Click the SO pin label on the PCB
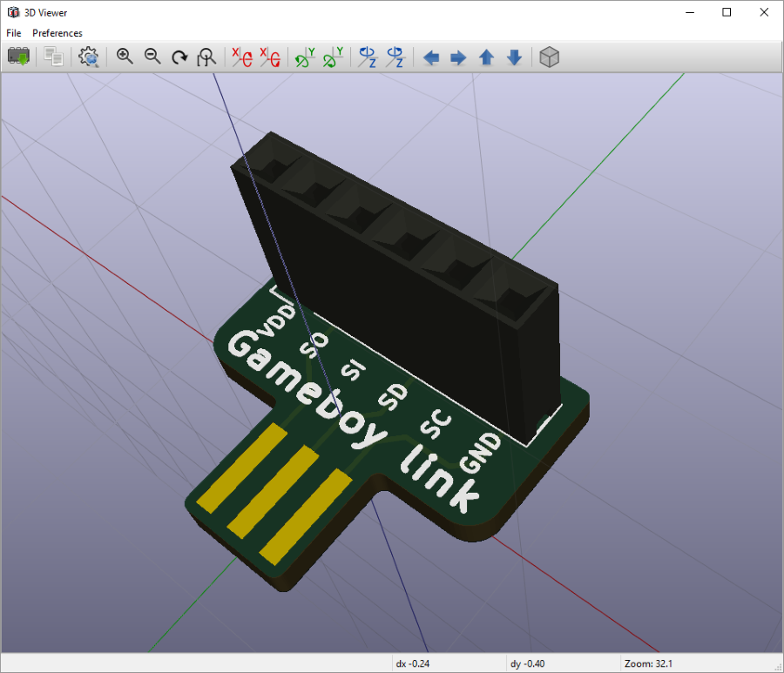 [314, 346]
